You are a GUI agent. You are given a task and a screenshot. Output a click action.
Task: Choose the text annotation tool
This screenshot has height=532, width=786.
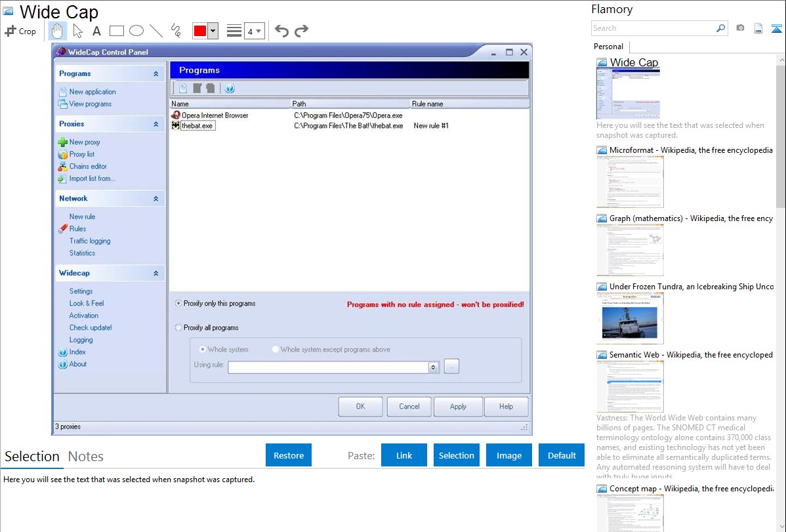(x=96, y=31)
